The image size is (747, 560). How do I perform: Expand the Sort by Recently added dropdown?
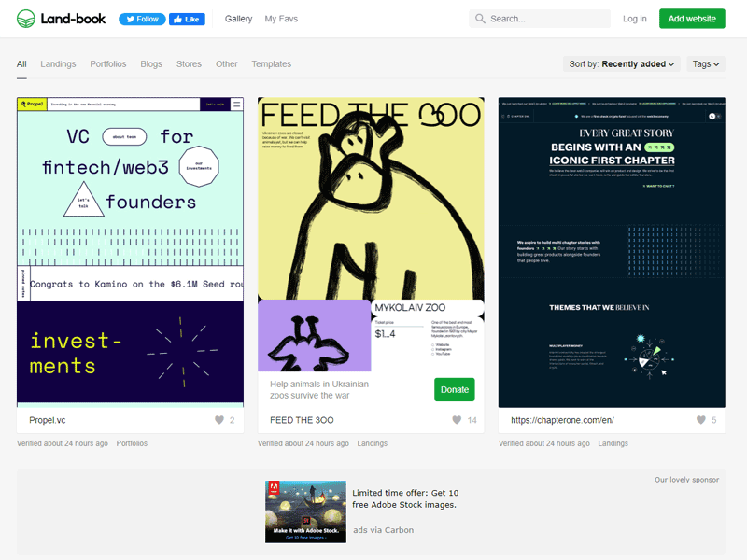tap(621, 63)
